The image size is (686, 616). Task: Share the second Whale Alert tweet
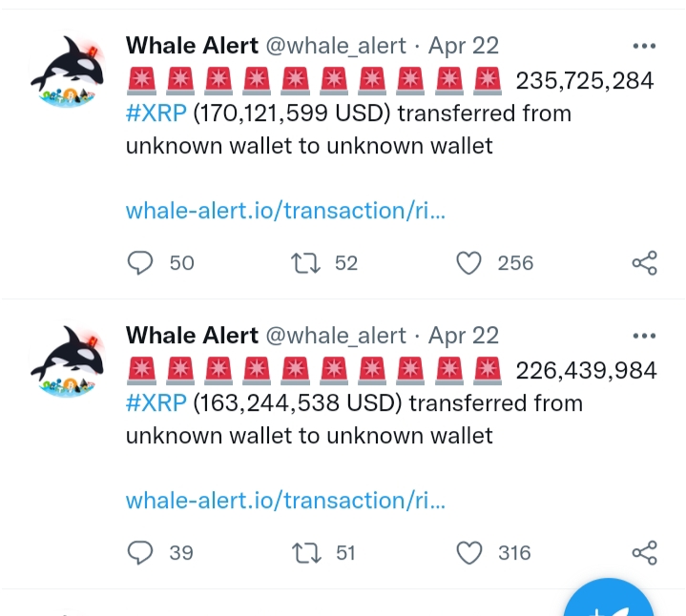(x=644, y=553)
